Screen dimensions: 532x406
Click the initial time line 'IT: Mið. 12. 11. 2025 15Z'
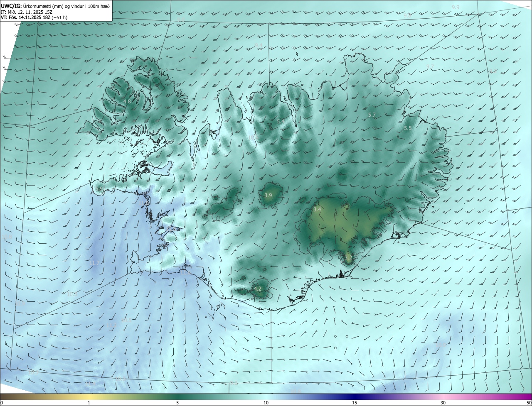[x=27, y=12]
